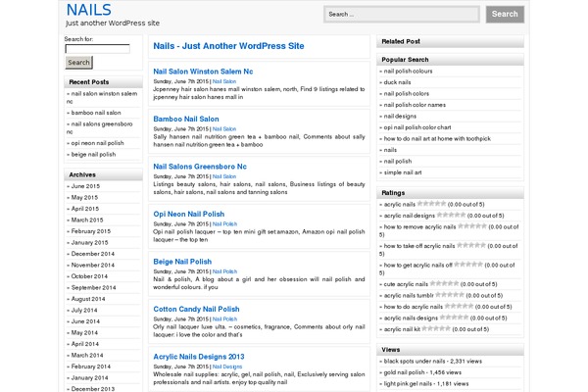Click the sidebar Search button
Image resolution: width=588 pixels, height=392 pixels.
click(x=78, y=62)
